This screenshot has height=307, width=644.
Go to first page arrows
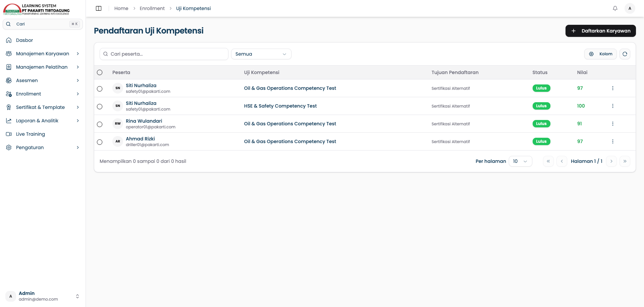click(548, 161)
